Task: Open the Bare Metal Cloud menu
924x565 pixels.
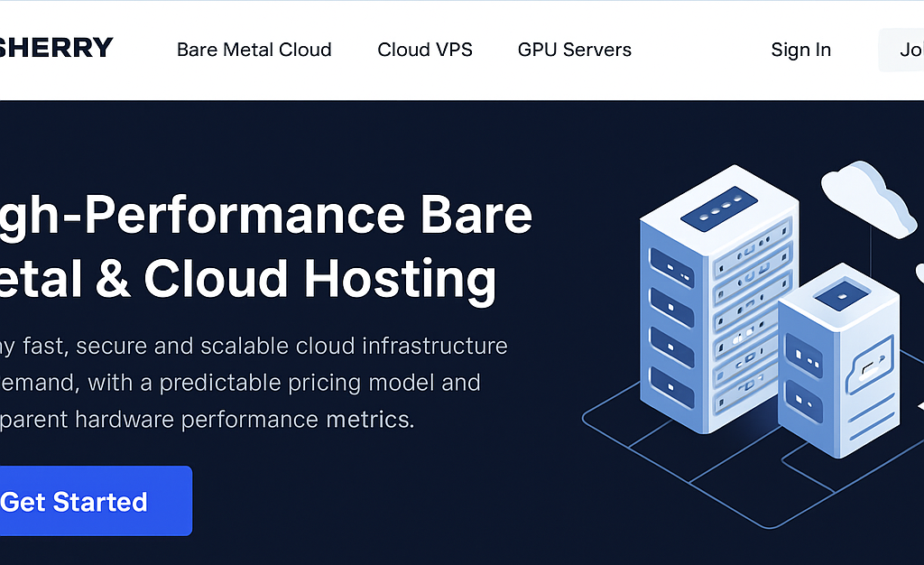Action: click(x=254, y=50)
